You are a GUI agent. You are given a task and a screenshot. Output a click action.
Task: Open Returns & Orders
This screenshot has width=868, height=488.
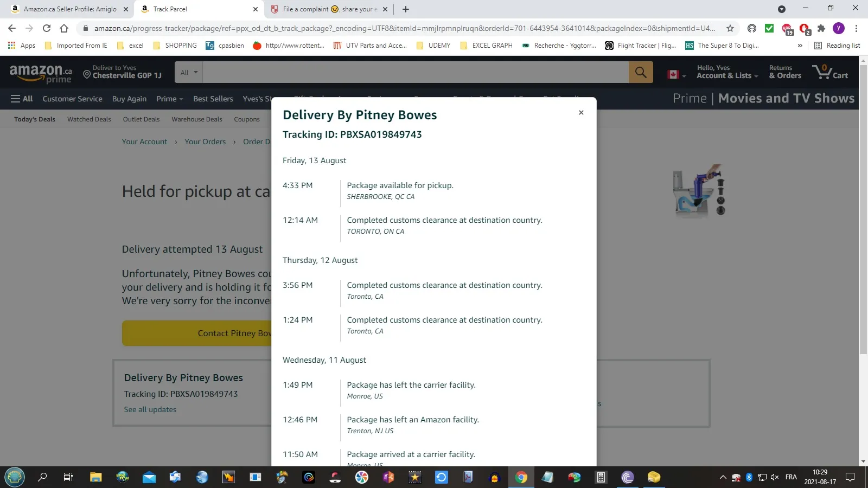tap(784, 72)
